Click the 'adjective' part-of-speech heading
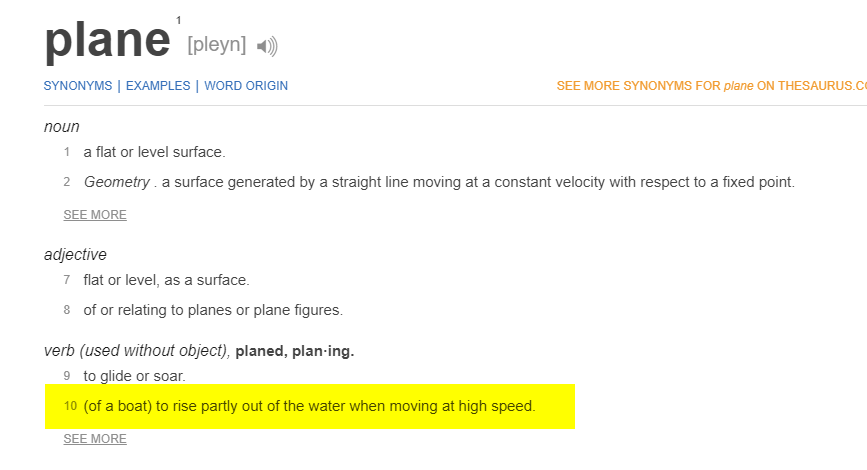The image size is (867, 470). point(75,254)
